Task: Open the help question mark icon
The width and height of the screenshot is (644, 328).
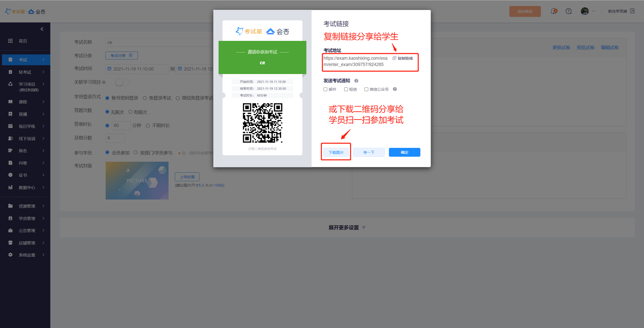Action: [x=569, y=11]
